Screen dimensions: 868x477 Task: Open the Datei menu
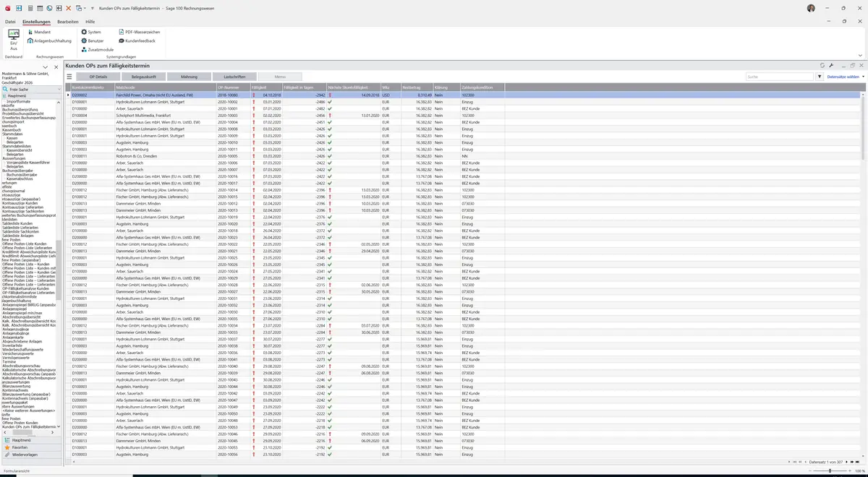tap(10, 22)
